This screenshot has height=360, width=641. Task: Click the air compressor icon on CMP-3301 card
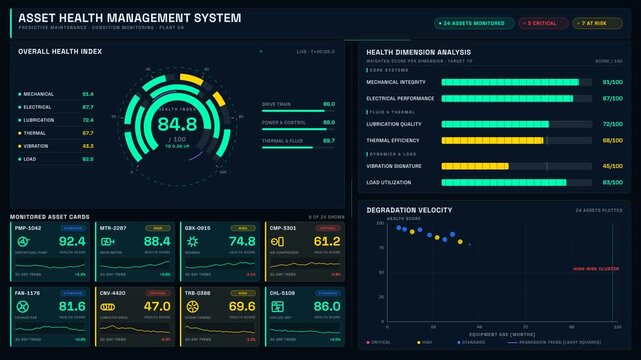click(278, 242)
